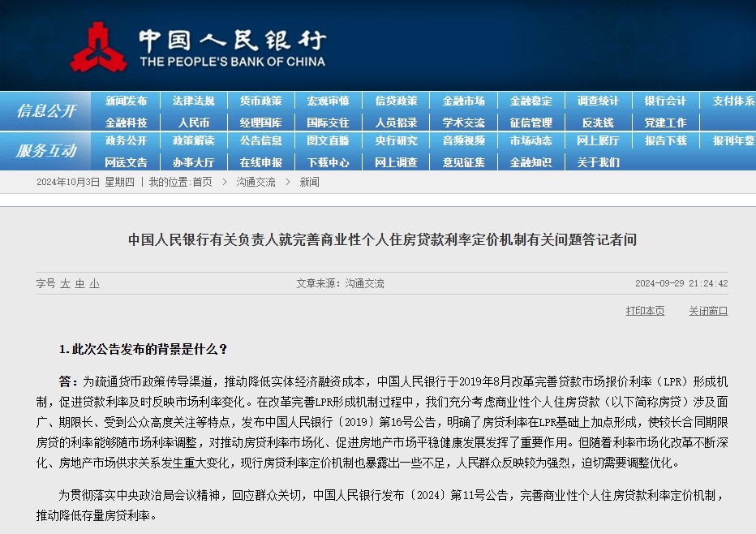Screen dimensions: 756x534
Task: Open 政务公开 menu item
Action: [126, 140]
